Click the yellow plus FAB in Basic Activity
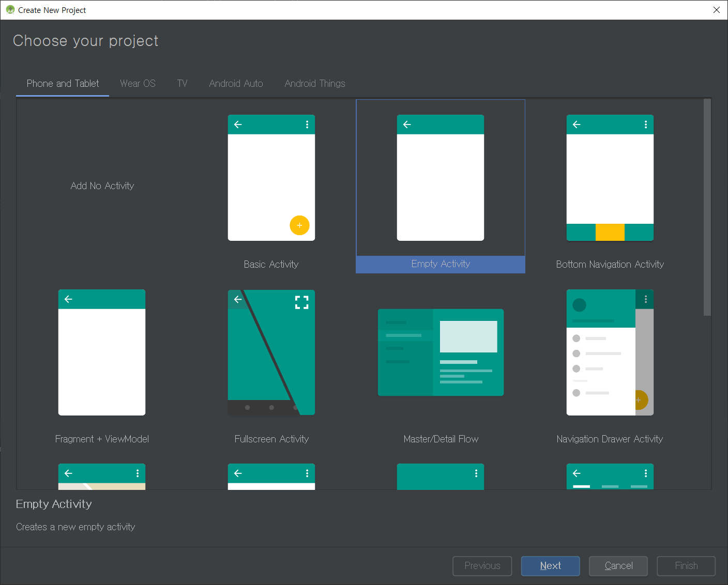This screenshot has width=728, height=585. [299, 225]
